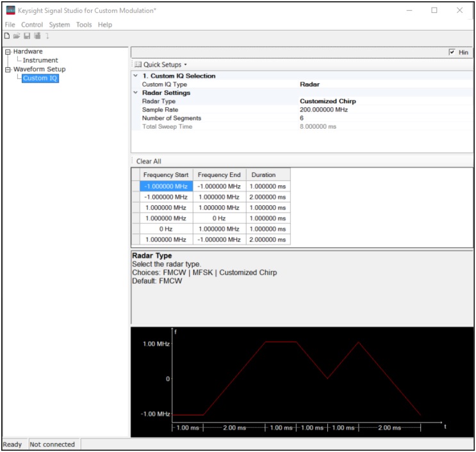Select the Instrument tree item
Screen dimensions: 476x452
click(x=40, y=60)
